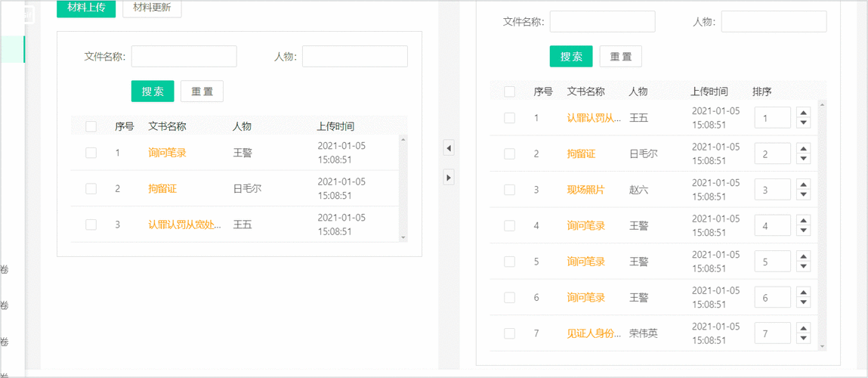The height and width of the screenshot is (378, 868).
Task: Focus the right panel 文件名称 input
Action: tap(602, 22)
